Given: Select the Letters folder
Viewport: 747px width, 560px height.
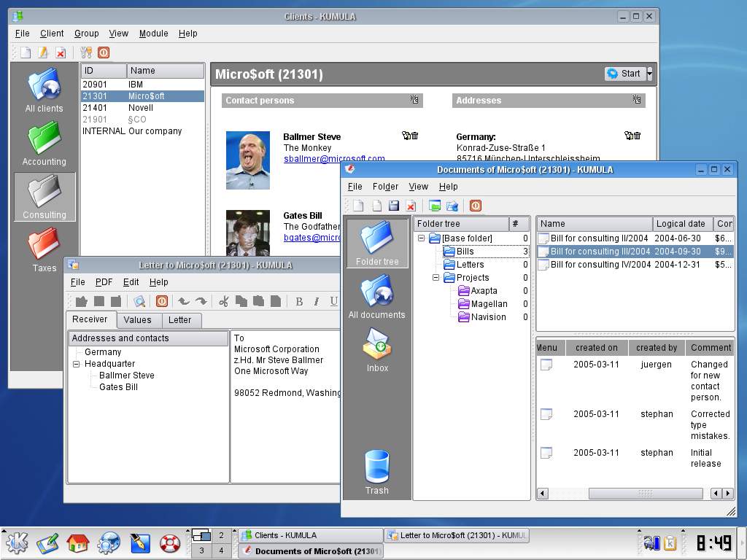Looking at the screenshot, I should 470,264.
